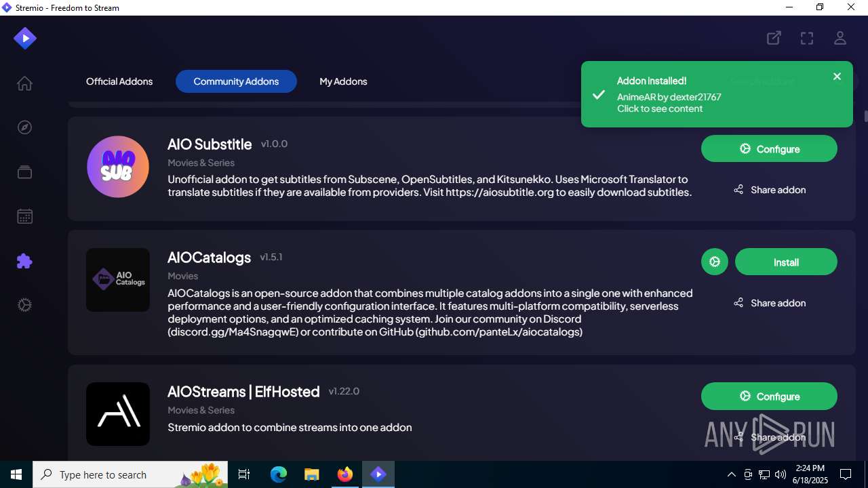Open Task View on the taskbar
The height and width of the screenshot is (488, 868).
(245, 474)
